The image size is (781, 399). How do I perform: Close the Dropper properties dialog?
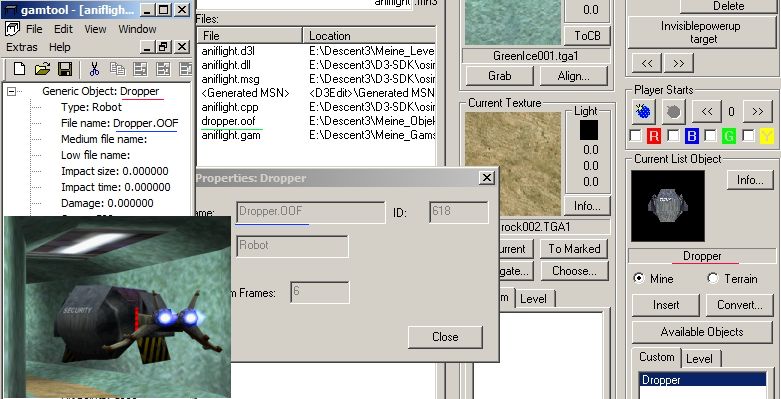(445, 337)
